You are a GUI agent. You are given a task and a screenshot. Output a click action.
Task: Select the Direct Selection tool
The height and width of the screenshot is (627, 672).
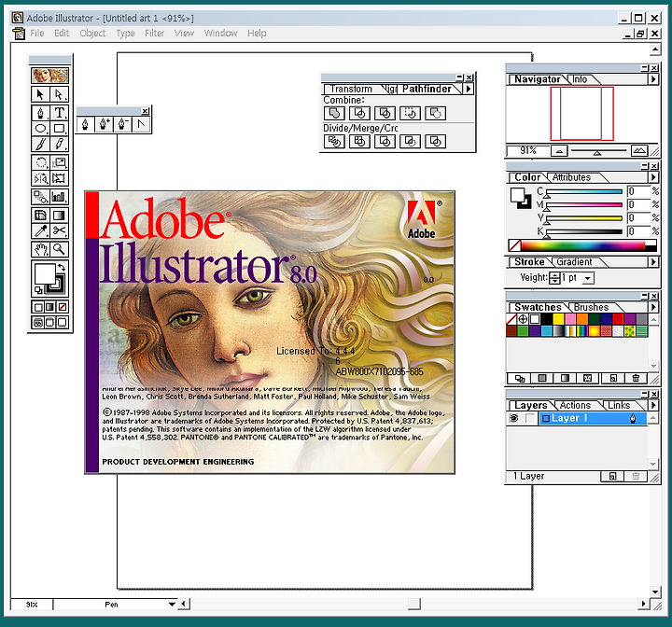coord(59,94)
